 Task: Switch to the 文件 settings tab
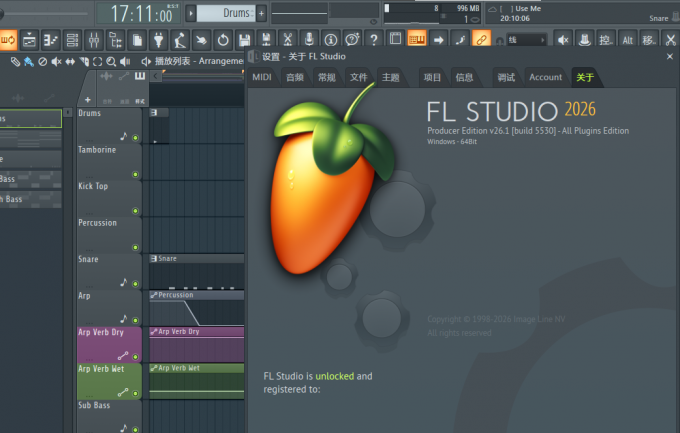tap(359, 77)
